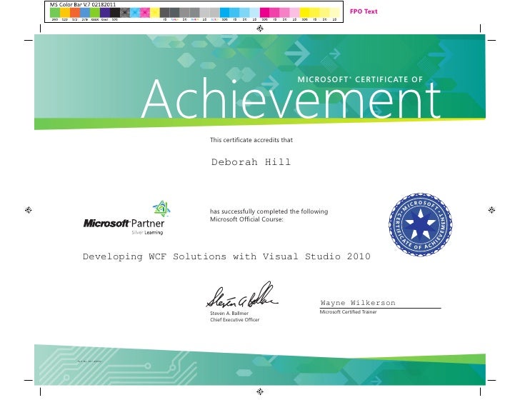Screen dimensions: 520x420
Task: Click 'Microsoft Official Course:' text
Action: tap(246, 219)
